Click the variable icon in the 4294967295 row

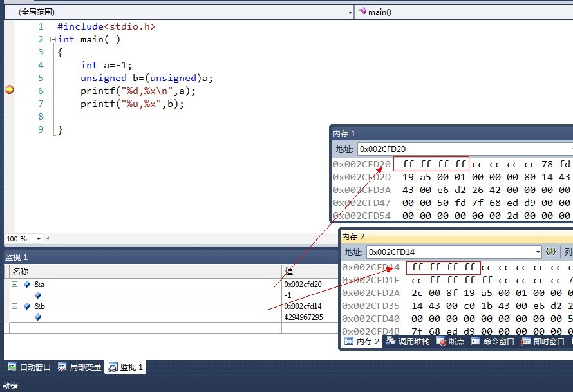[x=38, y=317]
